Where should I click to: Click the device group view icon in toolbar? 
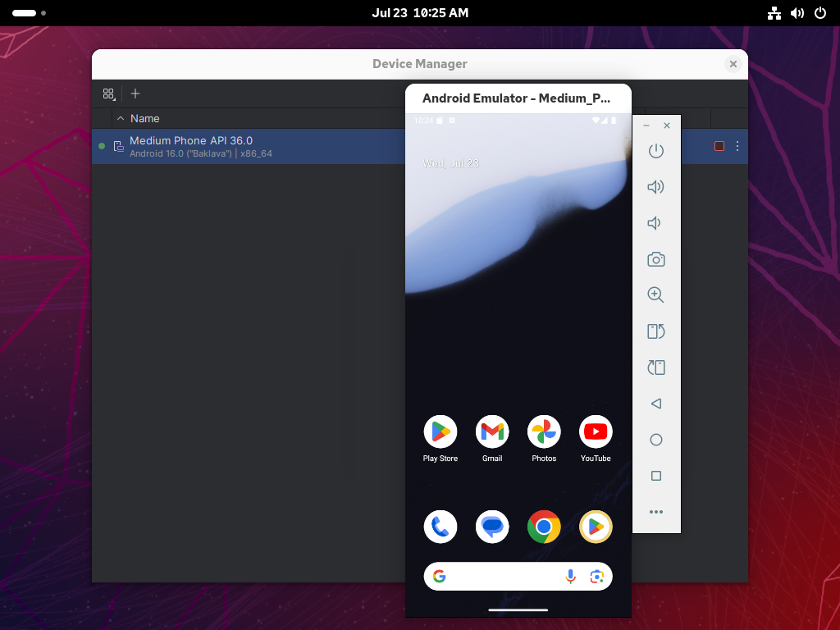[109, 94]
